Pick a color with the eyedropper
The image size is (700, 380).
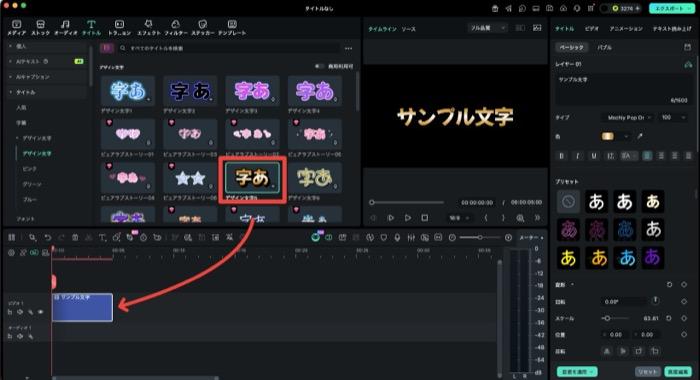point(639,136)
